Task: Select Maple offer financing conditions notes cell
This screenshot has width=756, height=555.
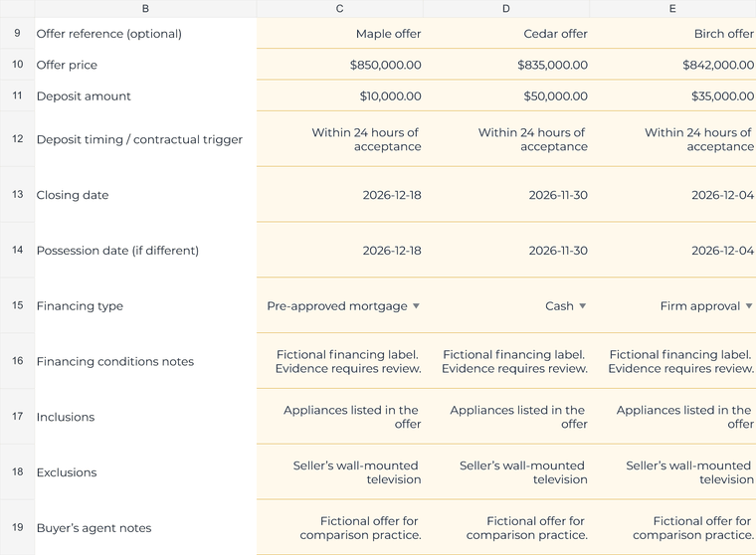Action: (x=340, y=361)
